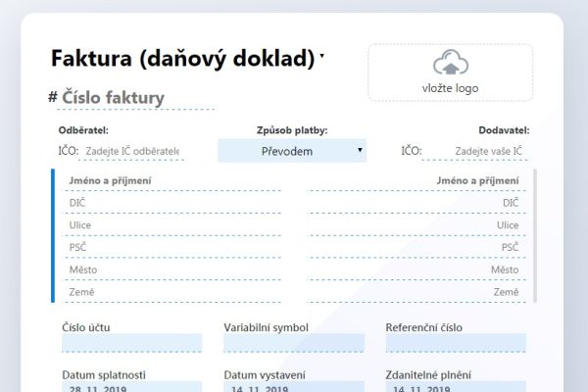This screenshot has height=392, width=588.
Task: Select customer Jméno a příjmení field
Action: point(173,180)
